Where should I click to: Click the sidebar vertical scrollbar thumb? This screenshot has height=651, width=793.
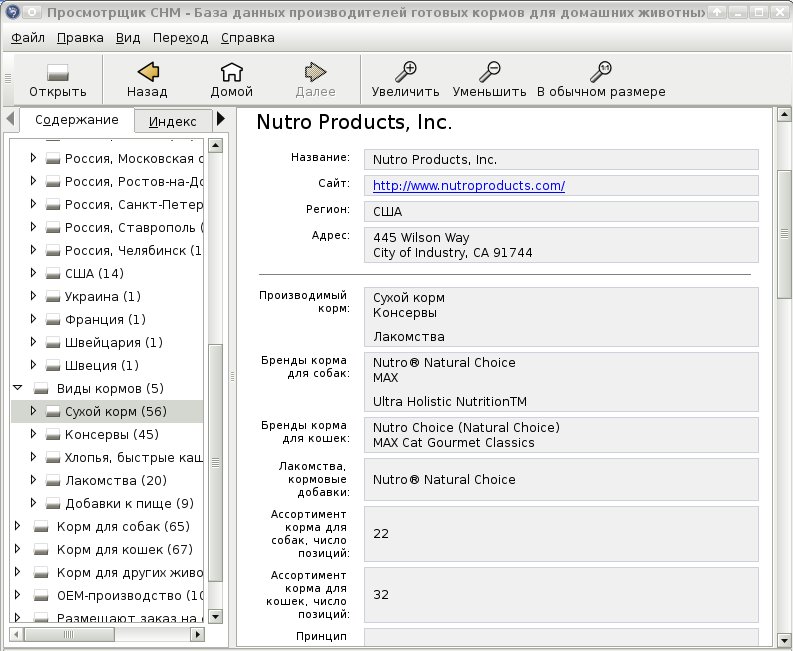tap(215, 463)
